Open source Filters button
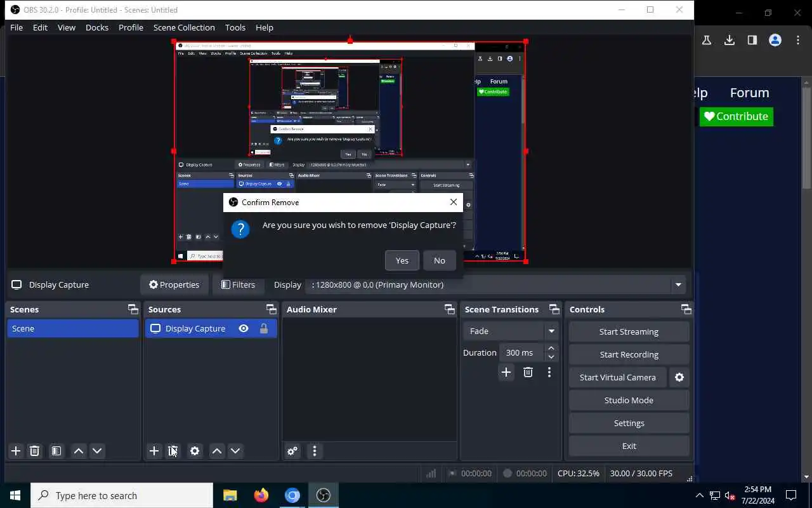The width and height of the screenshot is (812, 508). 239,284
